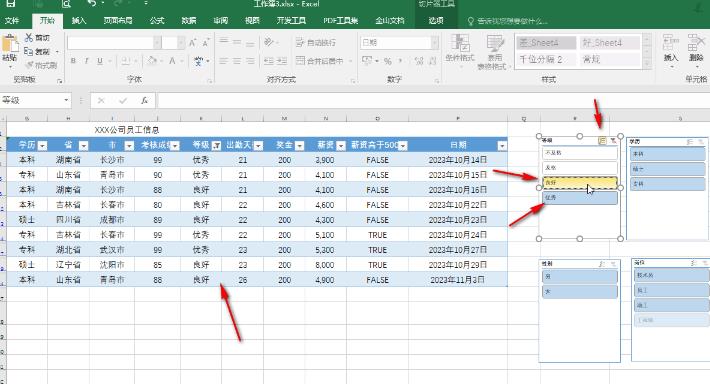Toggle the 优秀 item in 等级 slicer
Viewport: 710px width, 384px height.
[580, 197]
